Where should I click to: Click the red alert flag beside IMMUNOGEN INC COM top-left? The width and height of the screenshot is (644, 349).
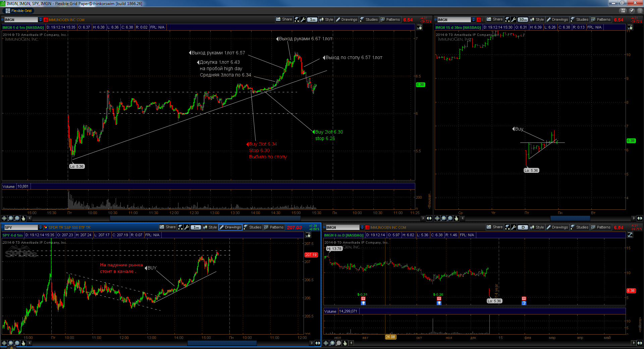[46, 20]
